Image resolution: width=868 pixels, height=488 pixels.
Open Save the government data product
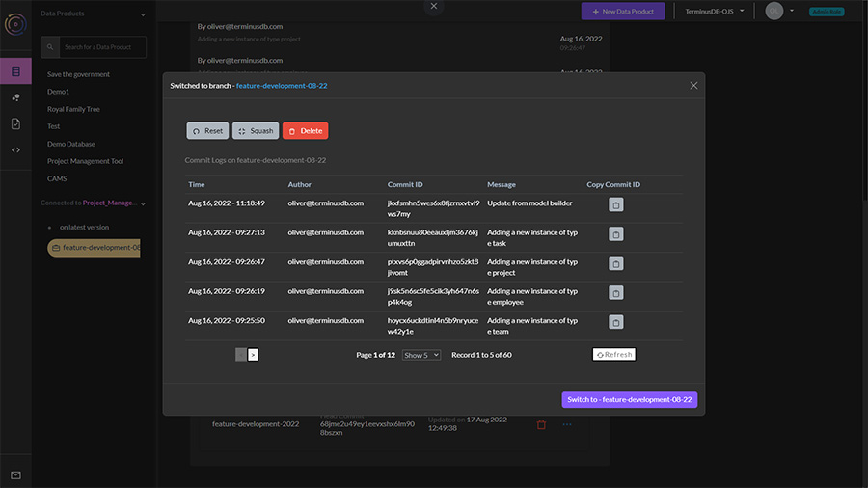(x=79, y=74)
